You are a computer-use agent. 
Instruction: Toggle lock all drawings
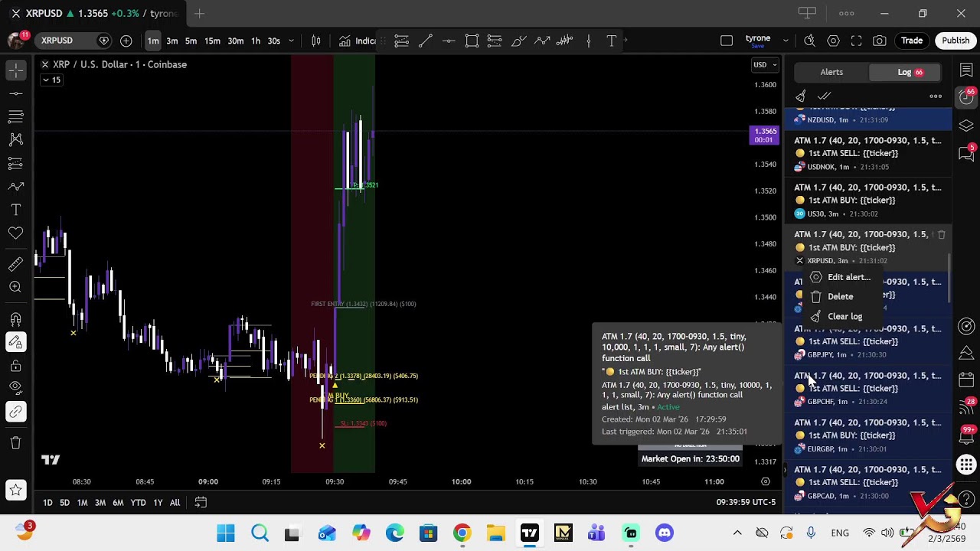(15, 366)
